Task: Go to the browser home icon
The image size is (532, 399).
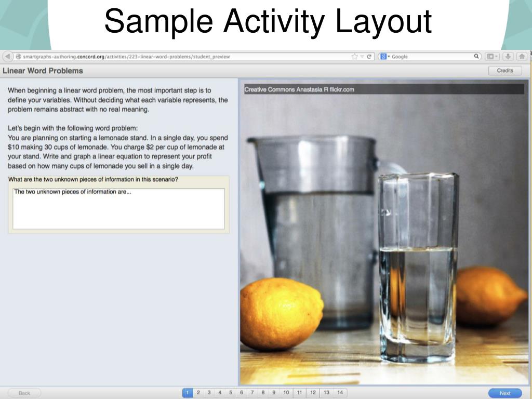Action: pyautogui.click(x=522, y=56)
